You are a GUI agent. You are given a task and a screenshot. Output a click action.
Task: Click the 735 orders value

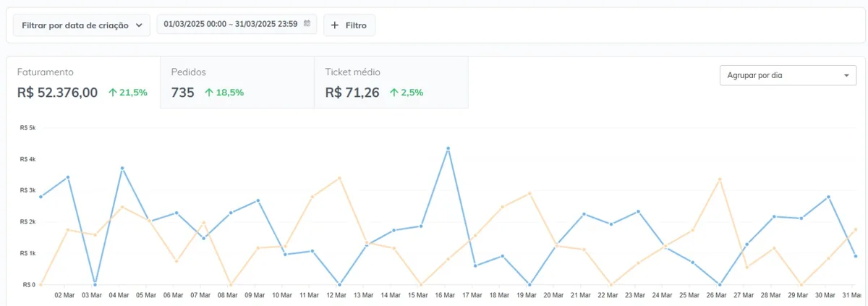[x=183, y=93]
